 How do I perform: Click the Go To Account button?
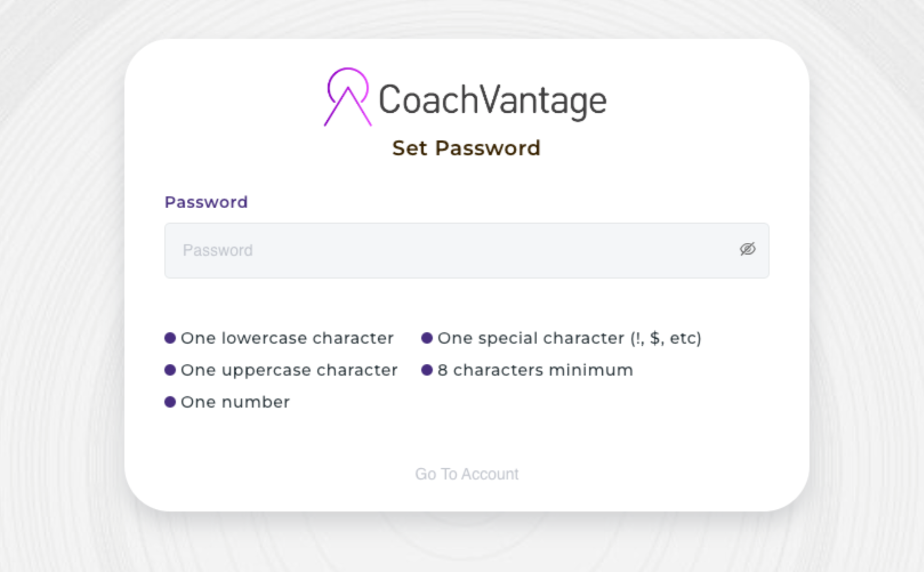[467, 474]
